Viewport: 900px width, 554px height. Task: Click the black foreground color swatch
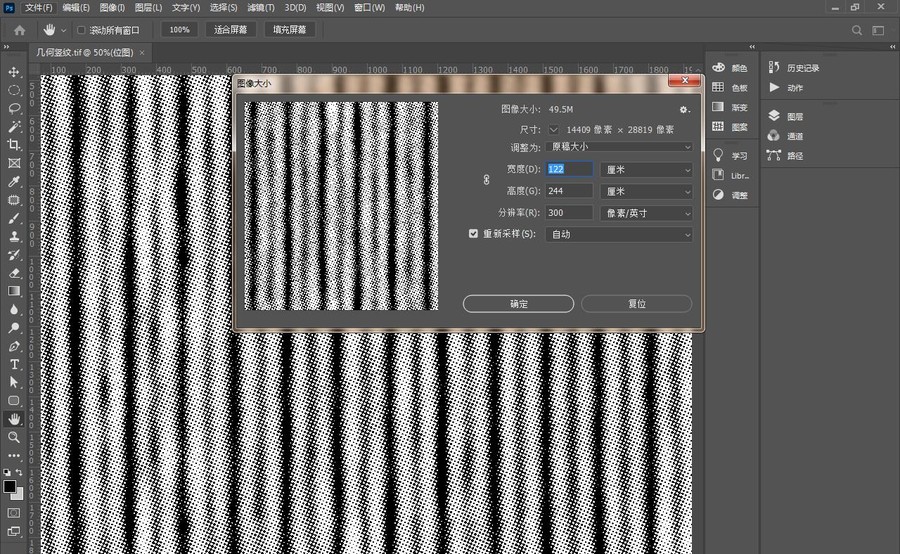(9, 486)
